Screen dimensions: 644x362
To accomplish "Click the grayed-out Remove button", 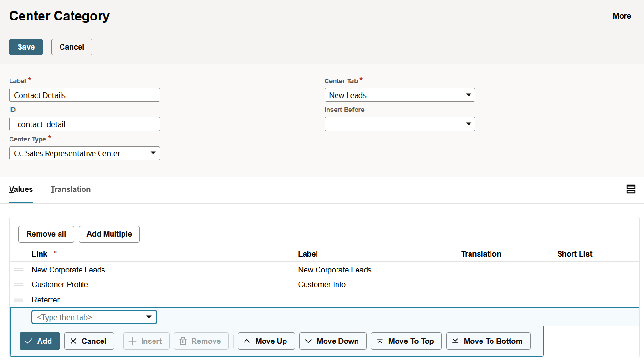I will coord(201,341).
